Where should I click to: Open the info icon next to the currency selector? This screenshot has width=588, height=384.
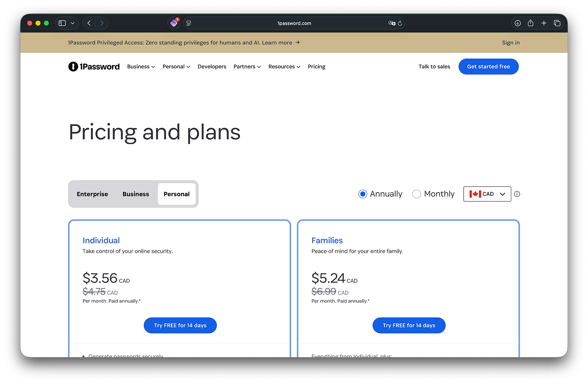coord(517,194)
